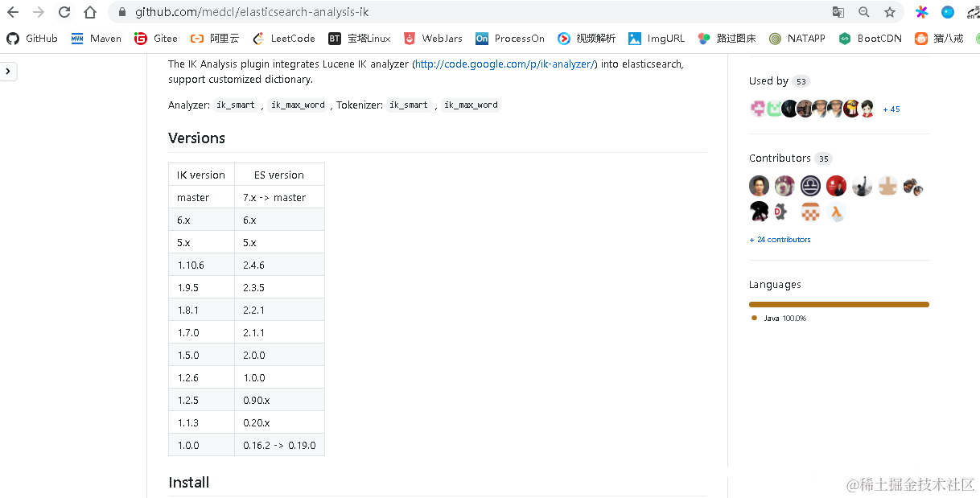Open the 猪八戒 bookmark
This screenshot has width=980, height=498.
939,38
